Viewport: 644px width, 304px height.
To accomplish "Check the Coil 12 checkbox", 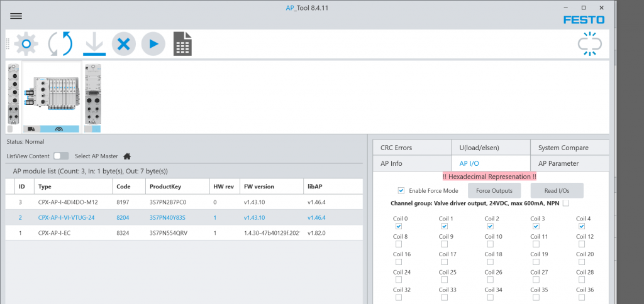I will pos(582,244).
